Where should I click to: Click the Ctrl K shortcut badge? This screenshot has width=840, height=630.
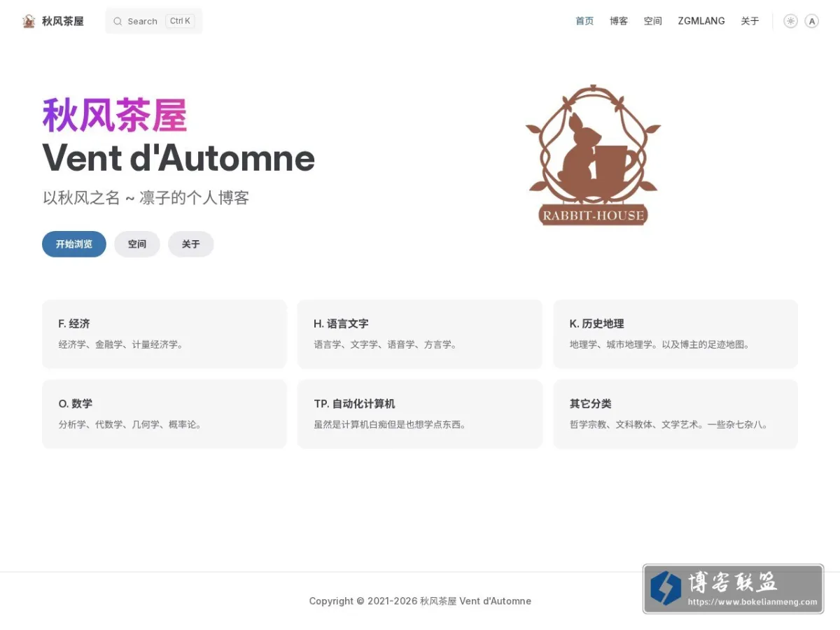(x=180, y=21)
